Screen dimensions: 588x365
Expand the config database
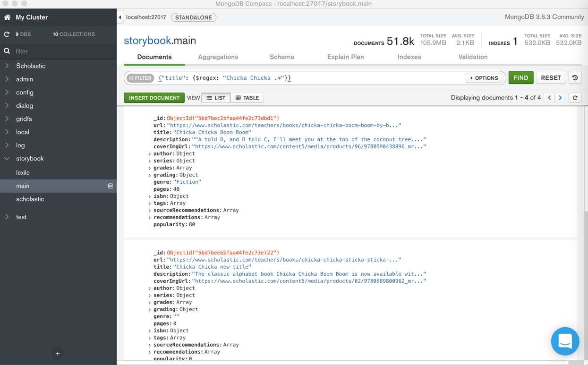click(7, 93)
